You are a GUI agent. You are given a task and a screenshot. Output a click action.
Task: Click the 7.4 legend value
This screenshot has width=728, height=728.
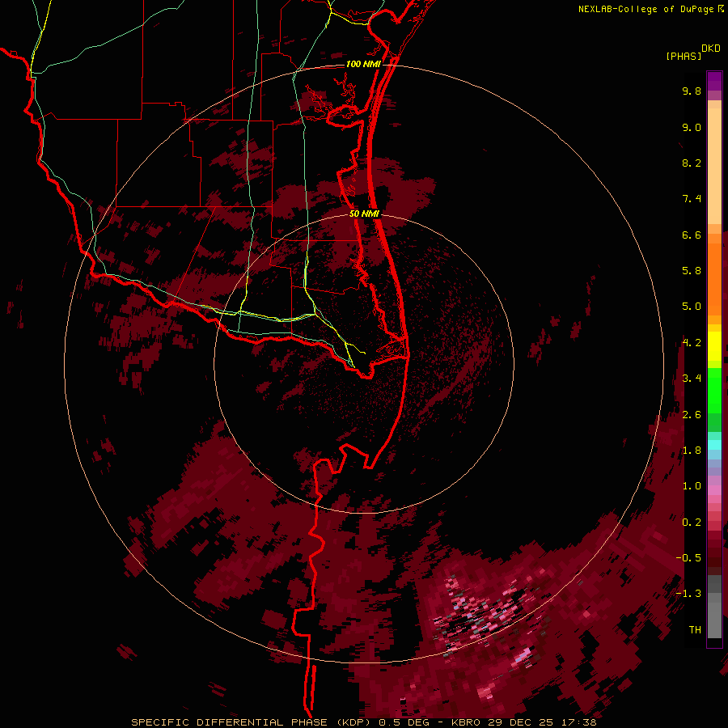692,199
